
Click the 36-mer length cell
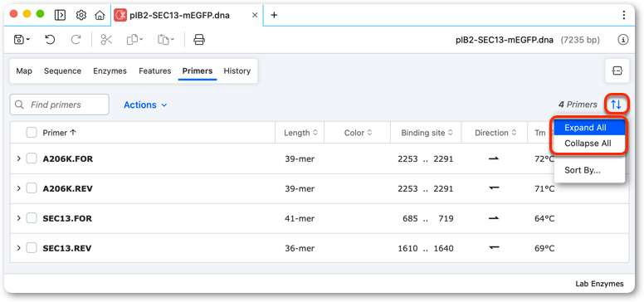coord(300,249)
